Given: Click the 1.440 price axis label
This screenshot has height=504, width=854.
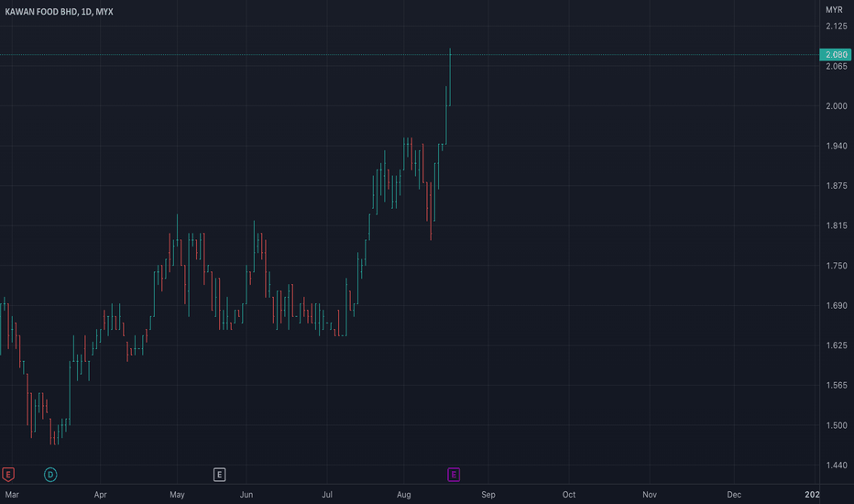Looking at the screenshot, I should [x=836, y=466].
